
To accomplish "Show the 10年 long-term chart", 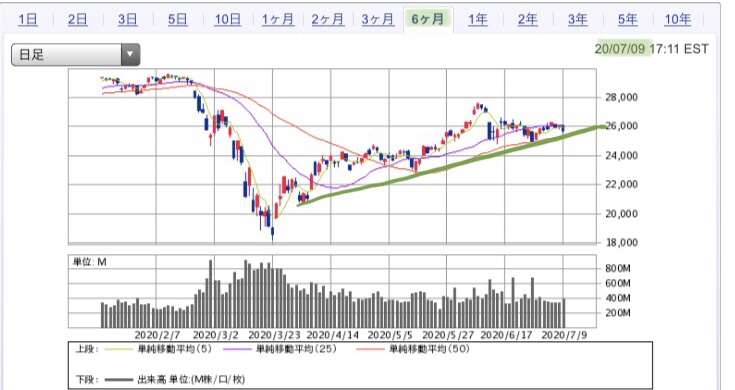I will (677, 19).
